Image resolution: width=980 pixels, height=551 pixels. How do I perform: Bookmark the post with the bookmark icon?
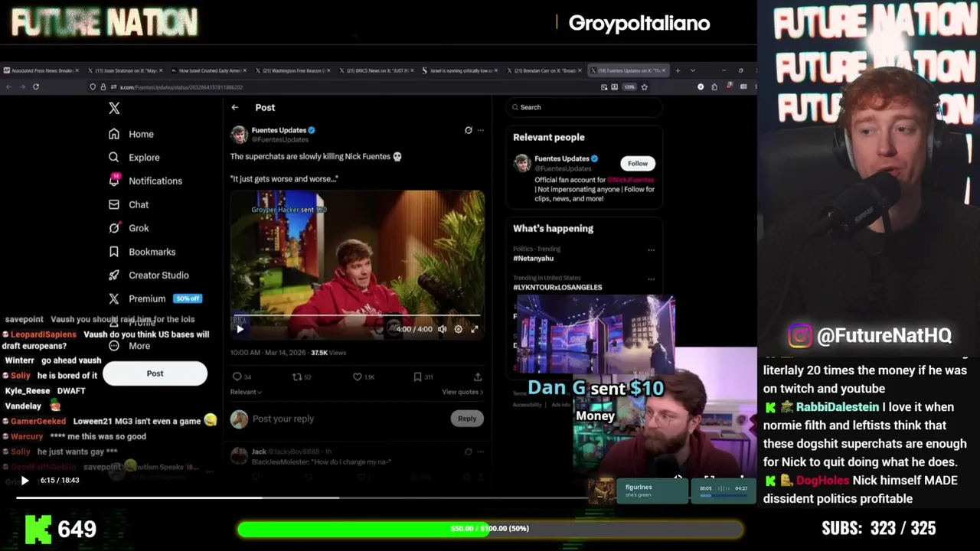417,377
